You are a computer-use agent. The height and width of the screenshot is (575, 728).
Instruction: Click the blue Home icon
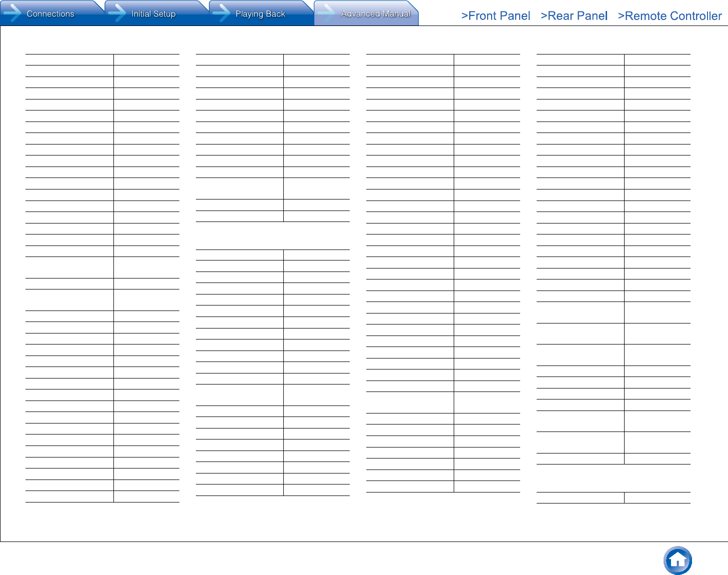(678, 560)
